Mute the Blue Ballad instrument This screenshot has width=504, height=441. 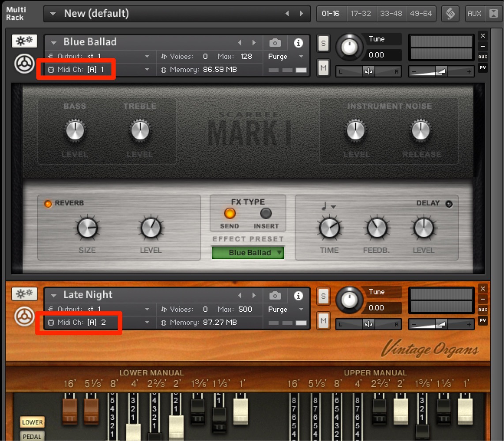point(323,68)
